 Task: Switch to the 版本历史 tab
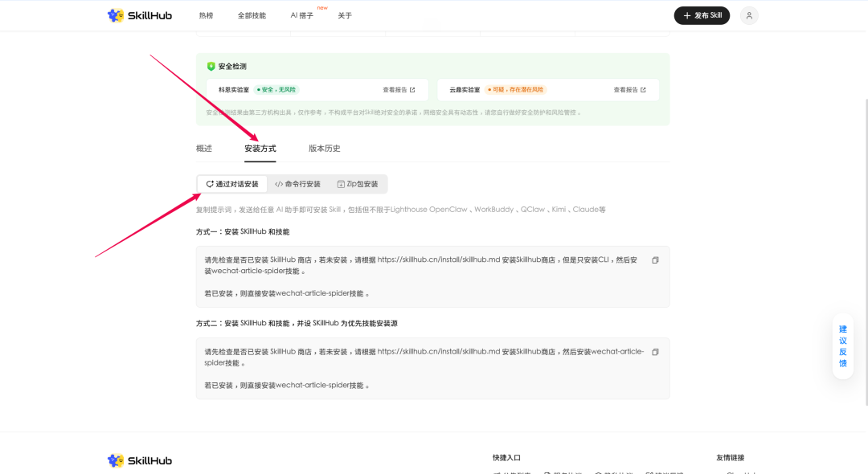pos(325,149)
